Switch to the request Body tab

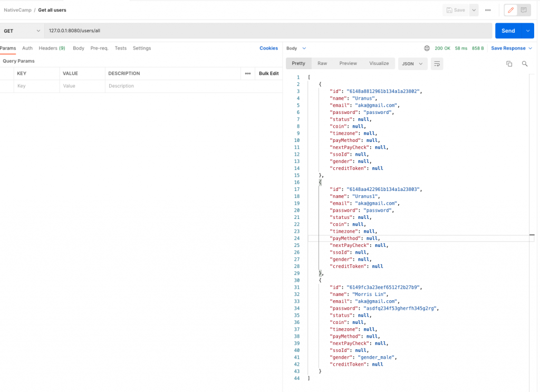[x=79, y=48]
